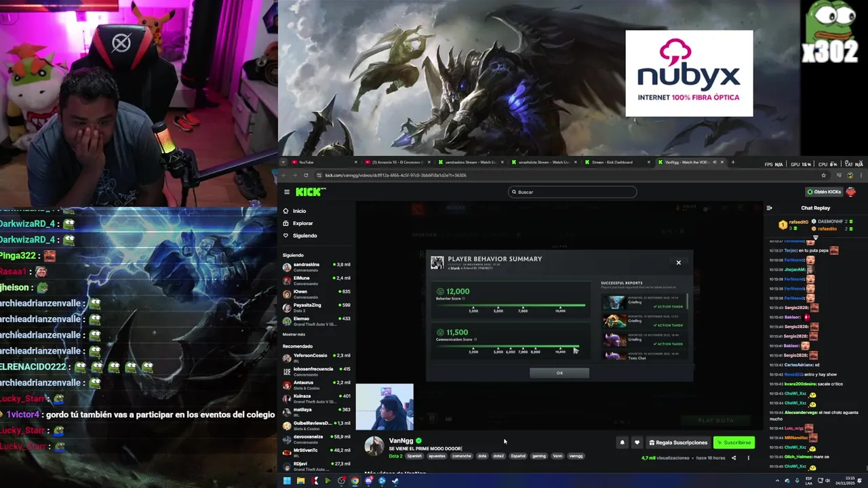The image size is (868, 488).
Task: Open Elemao channel in the sidebar
Action: tap(317, 321)
